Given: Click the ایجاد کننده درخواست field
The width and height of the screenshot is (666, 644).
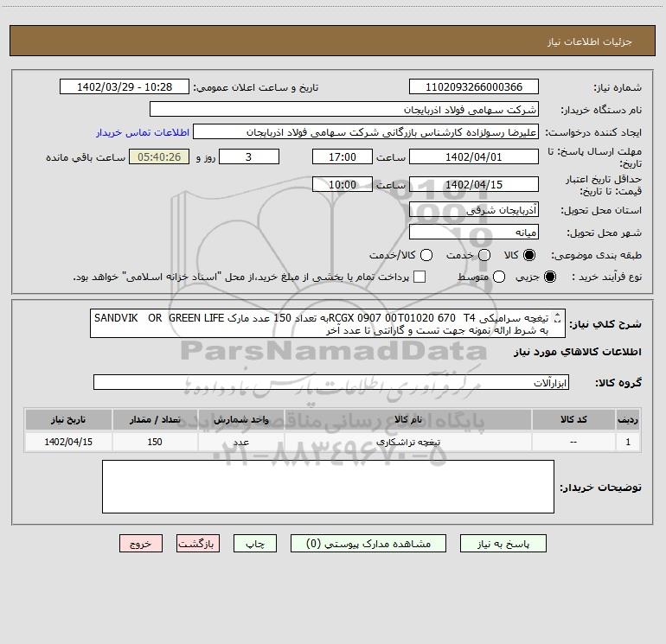Looking at the screenshot, I should [x=366, y=131].
